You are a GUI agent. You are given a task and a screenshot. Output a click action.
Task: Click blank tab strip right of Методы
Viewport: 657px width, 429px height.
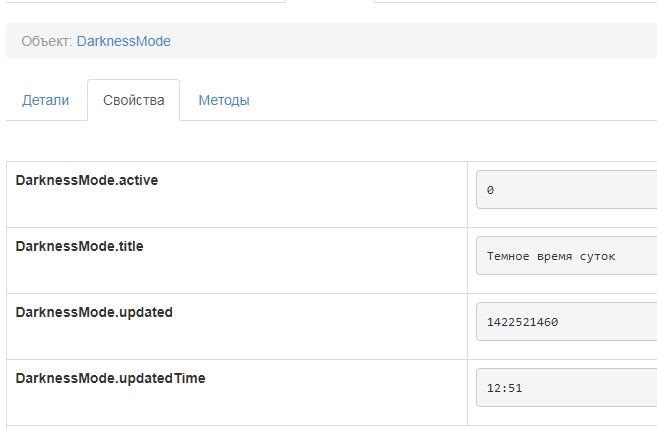[450, 100]
